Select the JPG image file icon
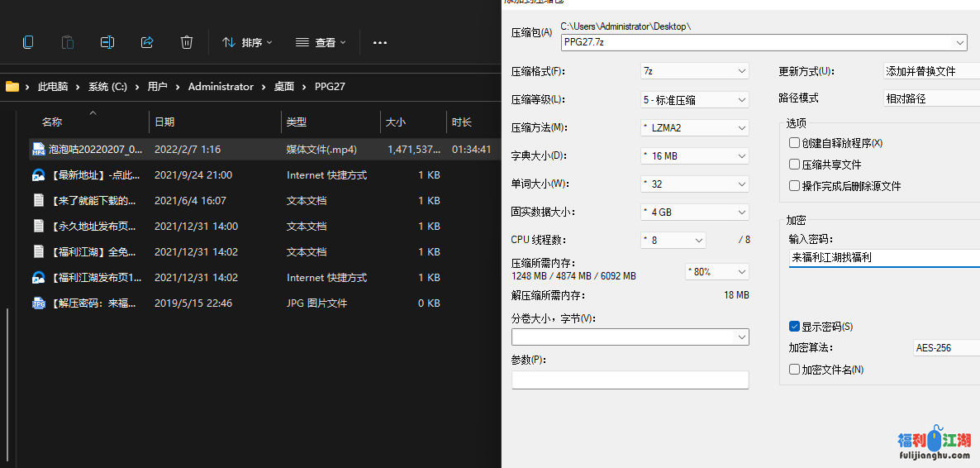980x468 pixels. pyautogui.click(x=38, y=303)
